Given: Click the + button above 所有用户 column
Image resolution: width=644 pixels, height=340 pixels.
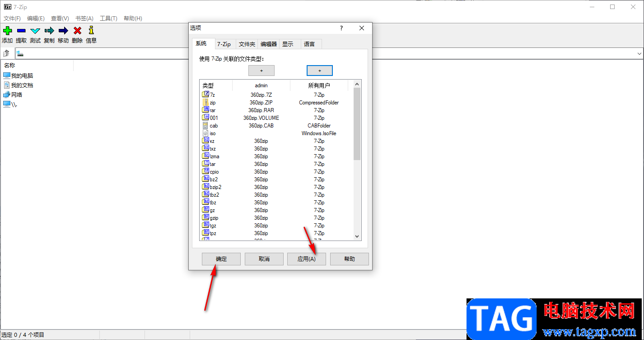Looking at the screenshot, I should tap(320, 71).
